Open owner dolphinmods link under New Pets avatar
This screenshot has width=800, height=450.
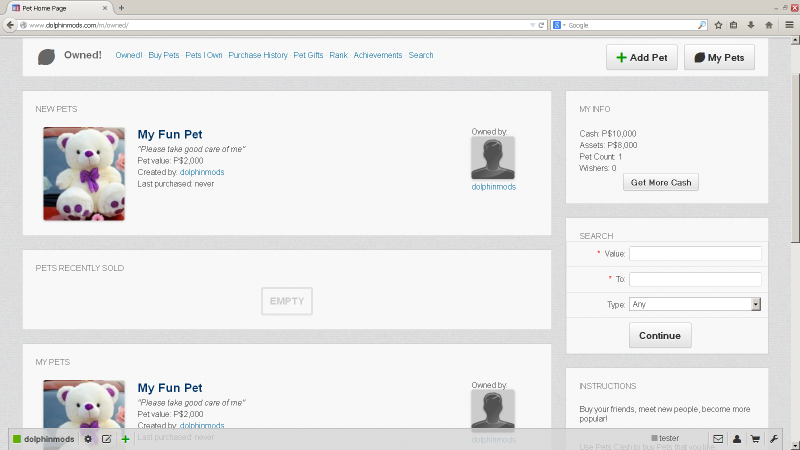[493, 187]
